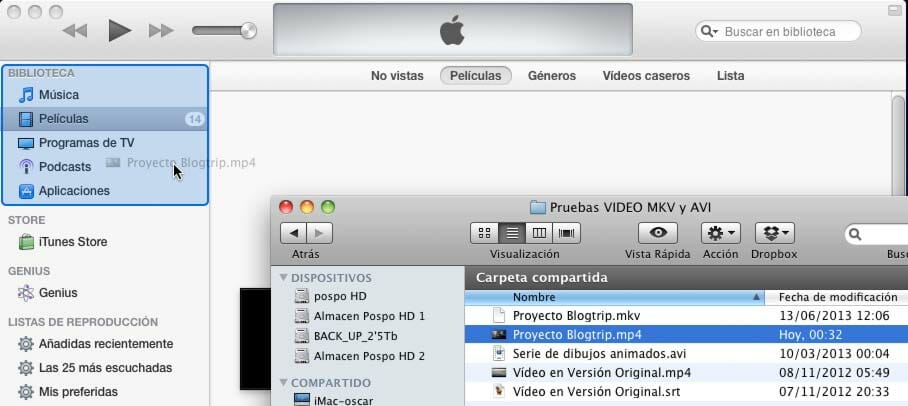Viewport: 908px width, 406px height.
Task: Sort files by the Nombre column header
Action: click(614, 297)
